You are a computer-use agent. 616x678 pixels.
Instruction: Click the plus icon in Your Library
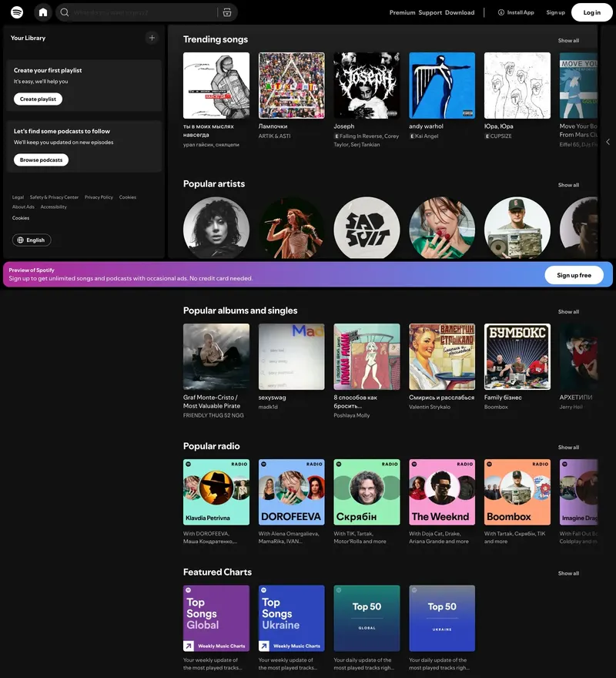pos(152,38)
